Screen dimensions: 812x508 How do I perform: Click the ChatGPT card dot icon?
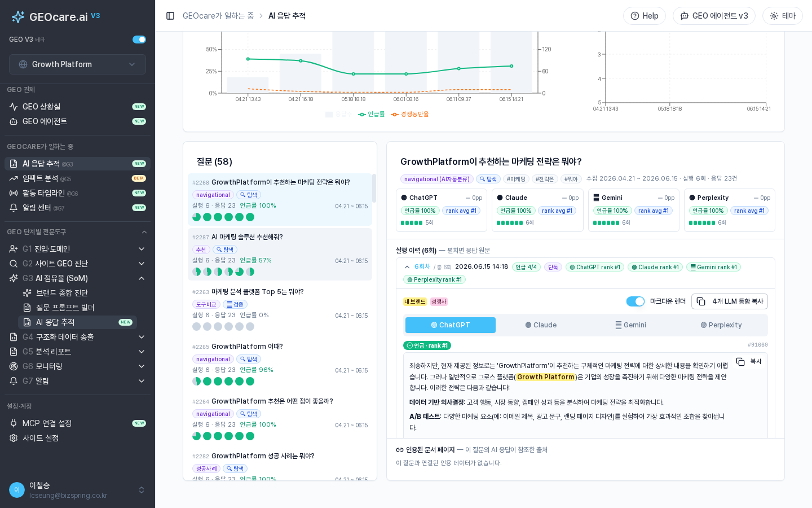[x=404, y=198]
